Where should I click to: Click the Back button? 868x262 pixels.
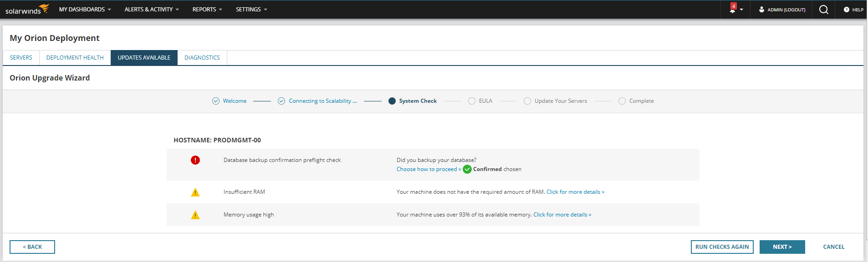[32, 247]
